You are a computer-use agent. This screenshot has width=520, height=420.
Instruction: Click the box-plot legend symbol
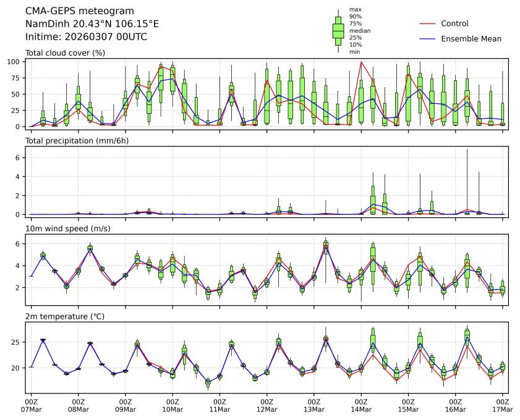pyautogui.click(x=338, y=31)
